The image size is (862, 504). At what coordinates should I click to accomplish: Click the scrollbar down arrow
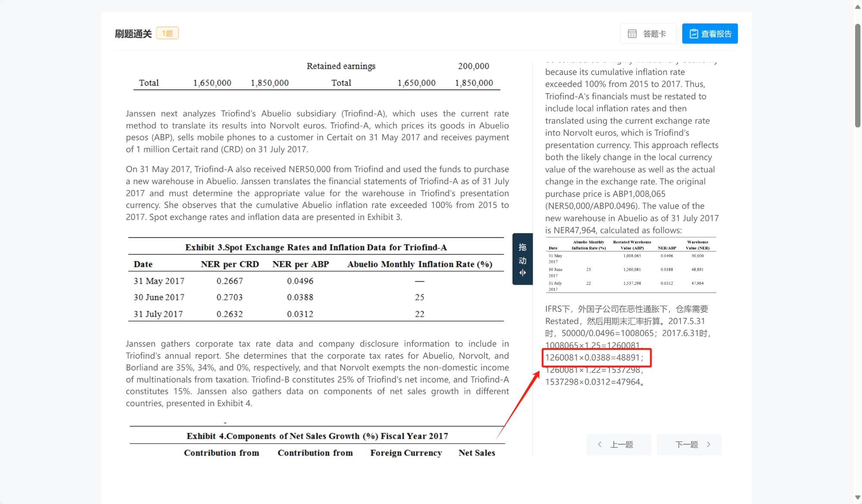tap(857, 498)
